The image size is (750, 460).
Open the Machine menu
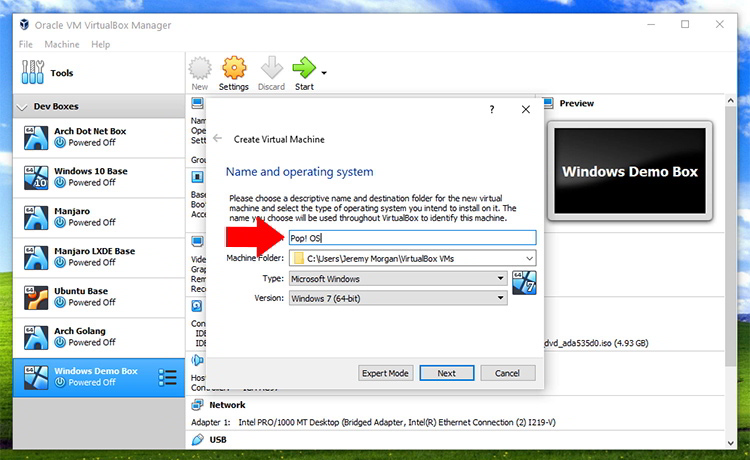62,44
